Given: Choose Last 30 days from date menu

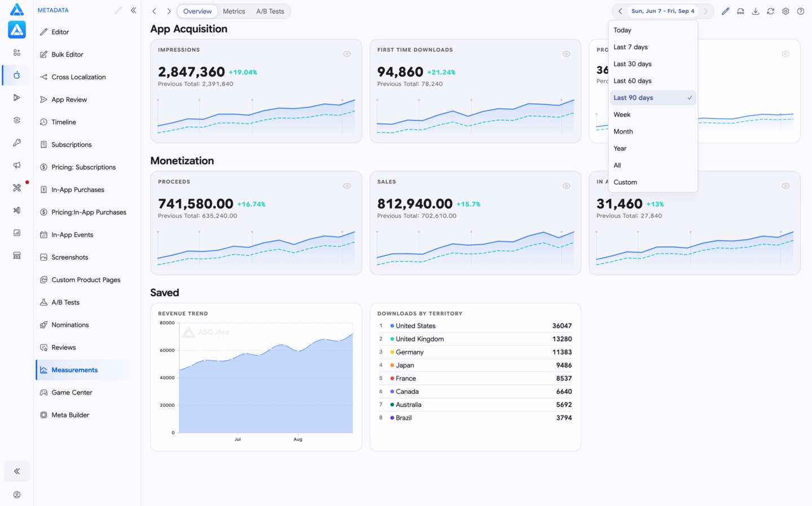Looking at the screenshot, I should pyautogui.click(x=653, y=64).
